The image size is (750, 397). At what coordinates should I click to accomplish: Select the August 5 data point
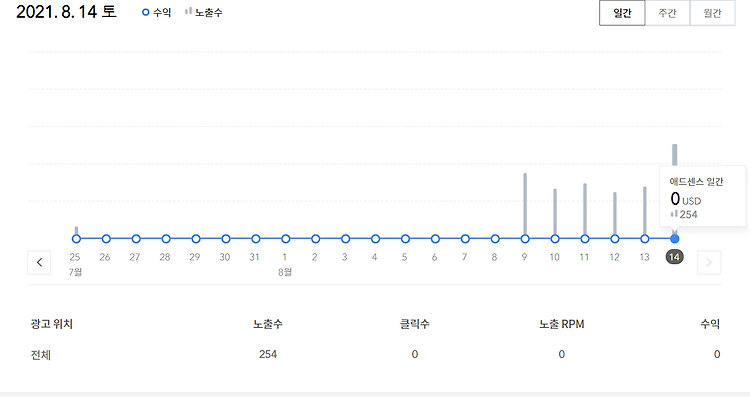point(405,239)
